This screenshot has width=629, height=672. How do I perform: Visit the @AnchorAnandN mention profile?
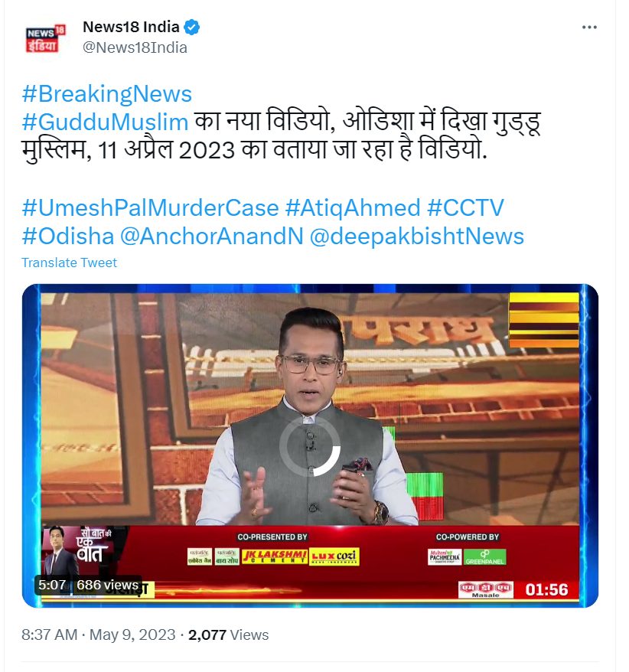(x=212, y=237)
